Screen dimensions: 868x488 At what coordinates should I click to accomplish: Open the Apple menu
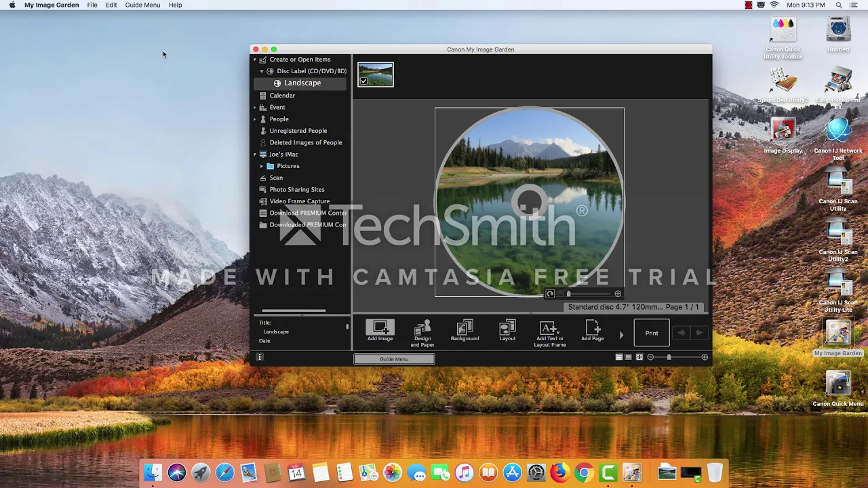pyautogui.click(x=12, y=5)
